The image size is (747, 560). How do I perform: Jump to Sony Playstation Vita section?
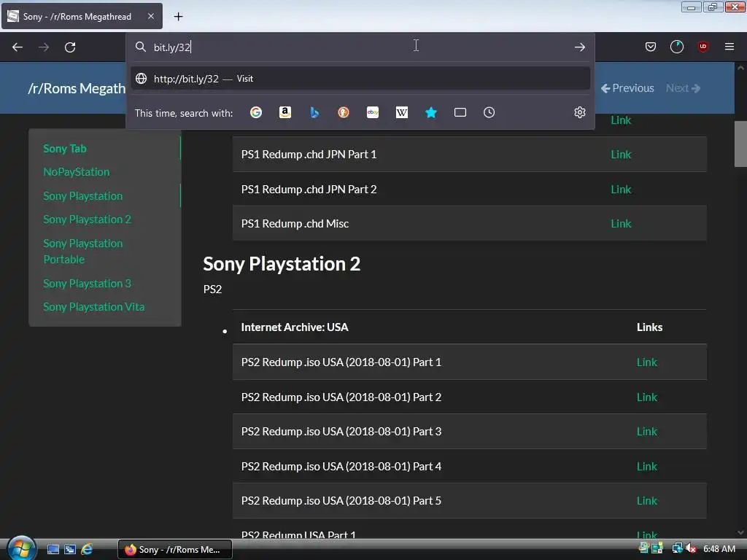(94, 307)
